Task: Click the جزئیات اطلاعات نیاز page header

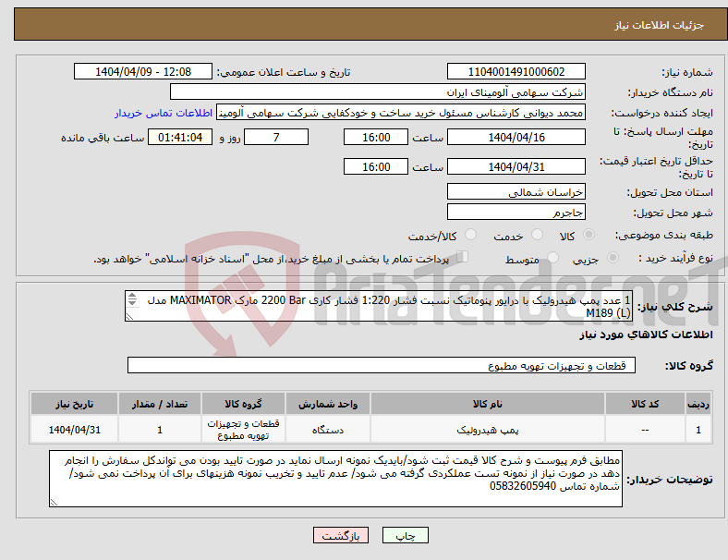Action: pyautogui.click(x=660, y=25)
